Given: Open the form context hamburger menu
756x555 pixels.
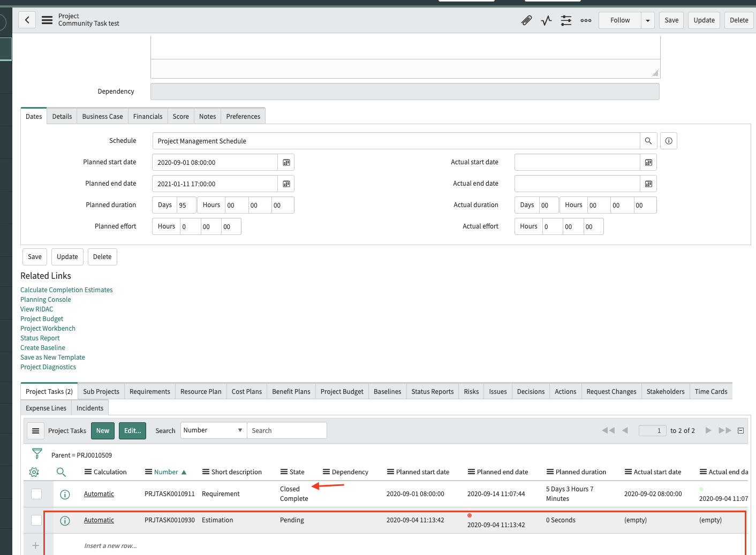Looking at the screenshot, I should [47, 20].
